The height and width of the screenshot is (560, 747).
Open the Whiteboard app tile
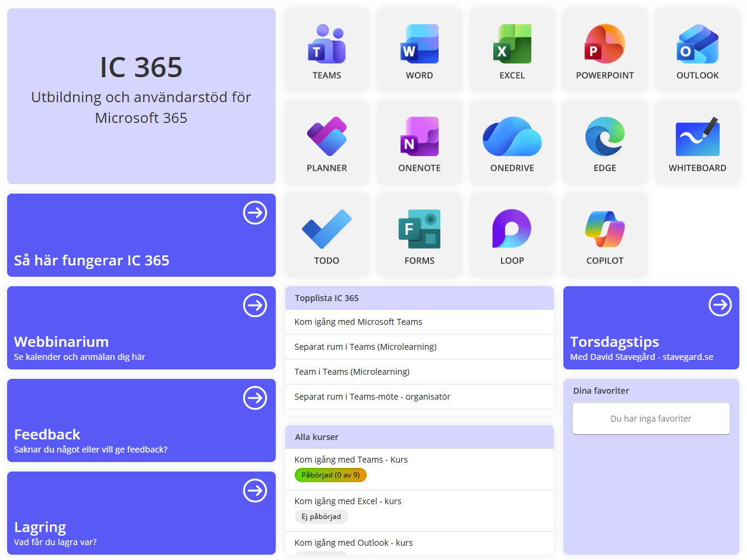click(698, 143)
